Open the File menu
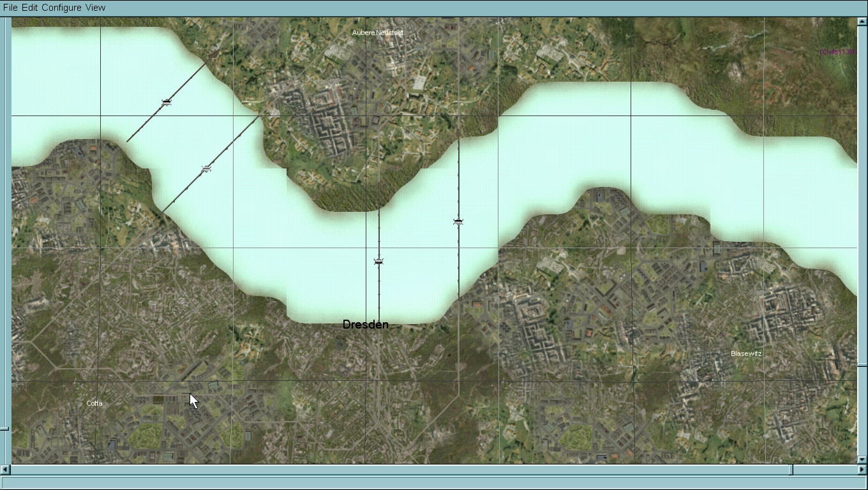This screenshot has height=490, width=868. pos(10,8)
